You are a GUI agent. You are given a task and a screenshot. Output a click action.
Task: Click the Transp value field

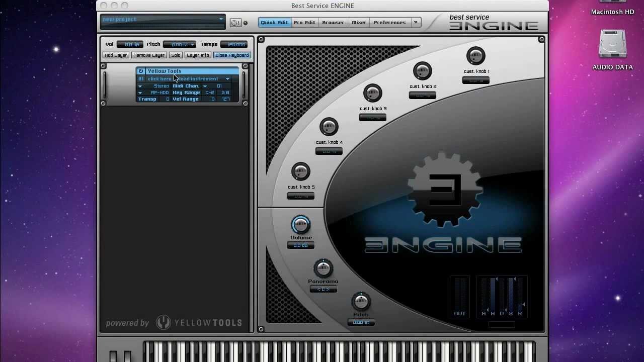168,99
